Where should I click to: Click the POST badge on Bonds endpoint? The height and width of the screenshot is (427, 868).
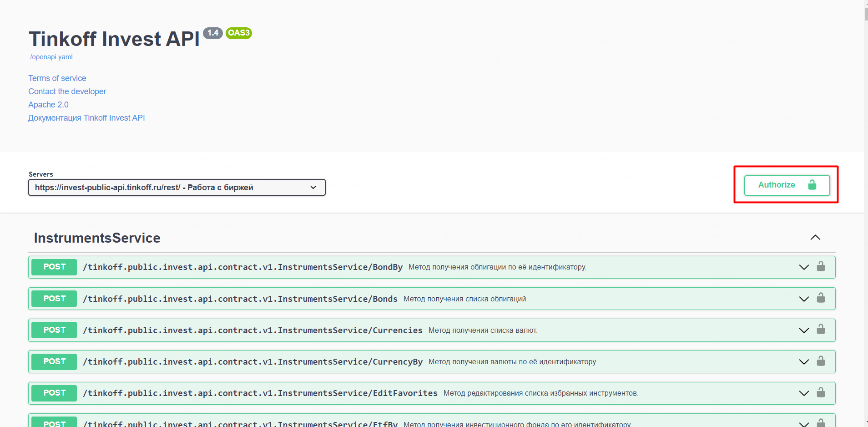(x=54, y=299)
